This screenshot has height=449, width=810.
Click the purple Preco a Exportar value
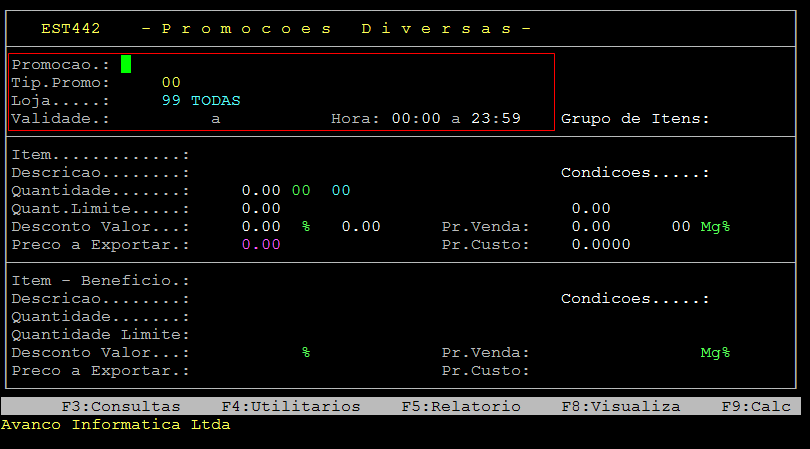[x=261, y=244]
